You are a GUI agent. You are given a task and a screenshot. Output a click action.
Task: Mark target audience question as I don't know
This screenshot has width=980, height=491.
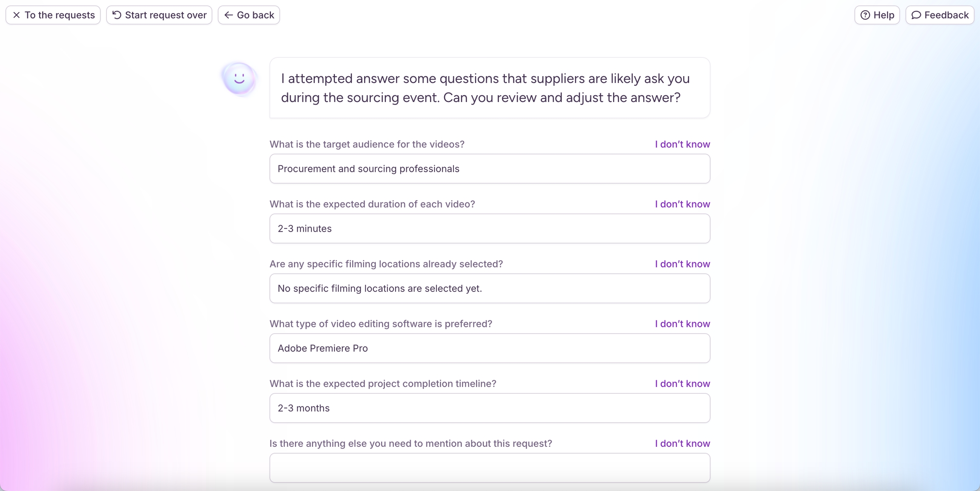[x=682, y=145]
